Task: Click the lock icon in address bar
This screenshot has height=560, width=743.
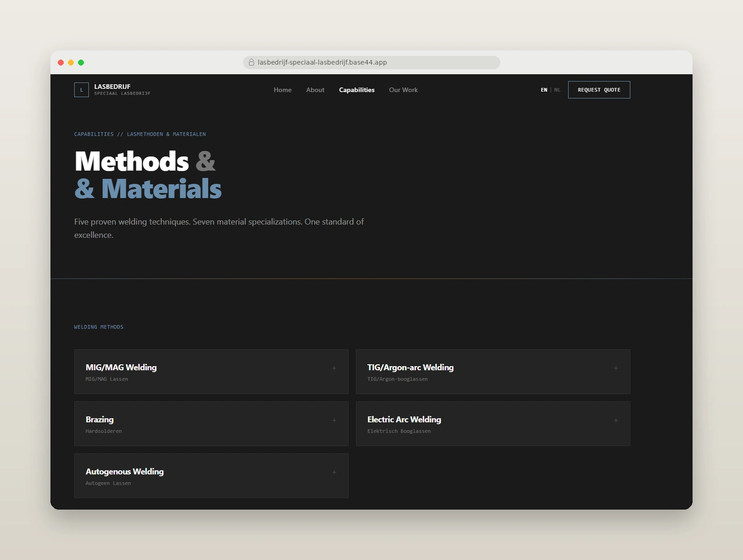Action: pos(251,62)
